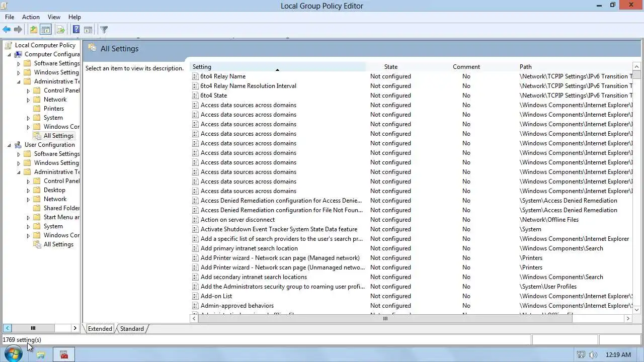Click the Printers folder icon in tree

[x=37, y=108]
